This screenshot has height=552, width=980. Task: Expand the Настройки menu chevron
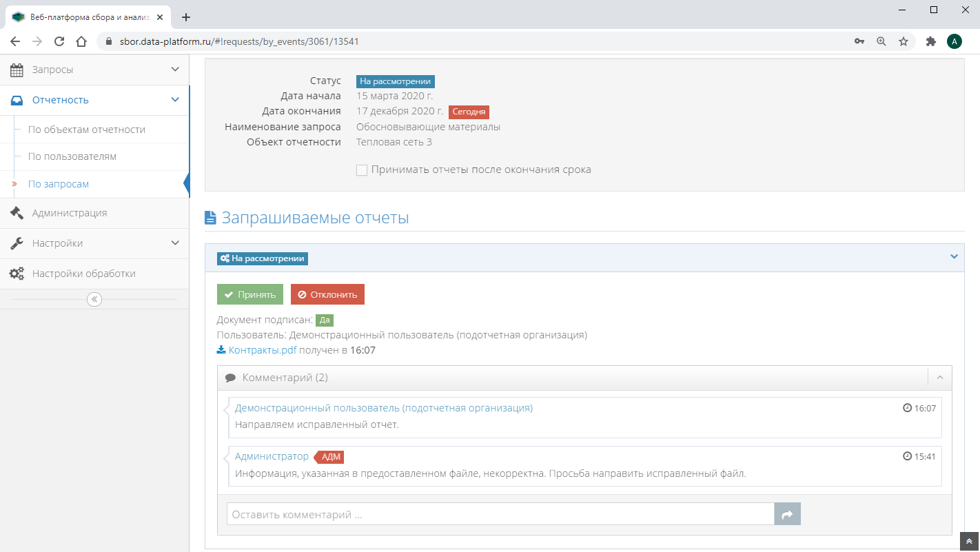click(175, 243)
